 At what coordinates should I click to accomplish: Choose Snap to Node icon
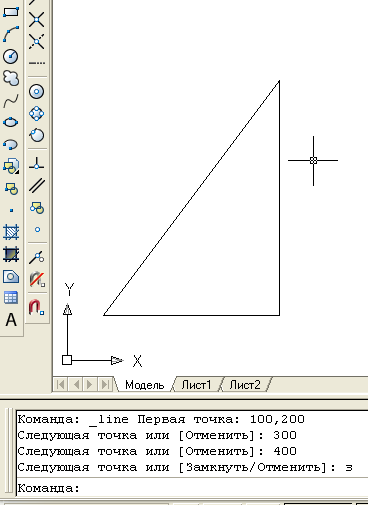(37, 229)
